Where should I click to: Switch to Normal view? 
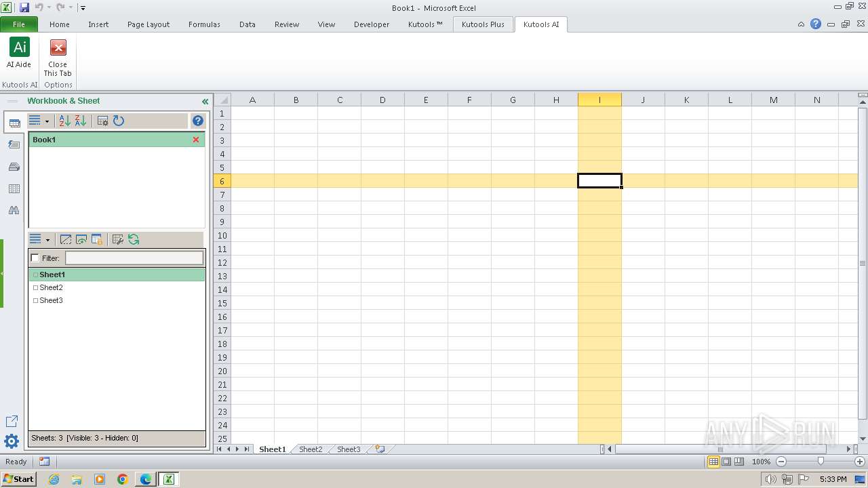click(x=713, y=462)
